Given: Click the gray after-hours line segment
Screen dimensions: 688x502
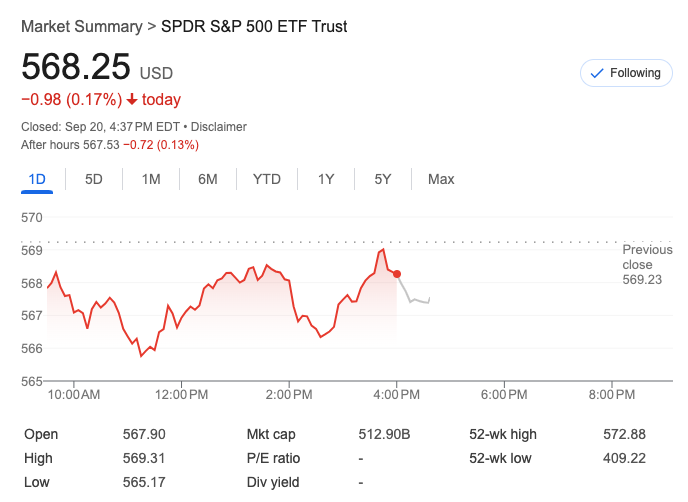Looking at the screenshot, I should 414,299.
